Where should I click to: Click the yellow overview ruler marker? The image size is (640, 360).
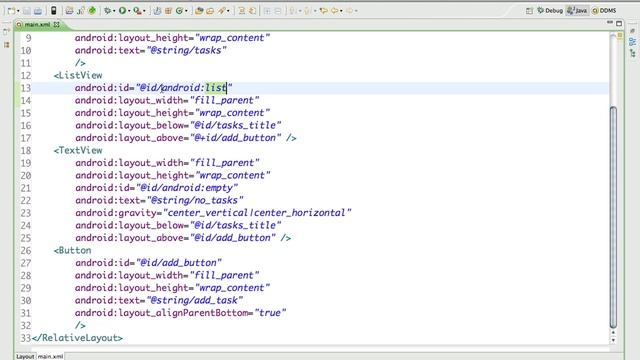coord(620,36)
